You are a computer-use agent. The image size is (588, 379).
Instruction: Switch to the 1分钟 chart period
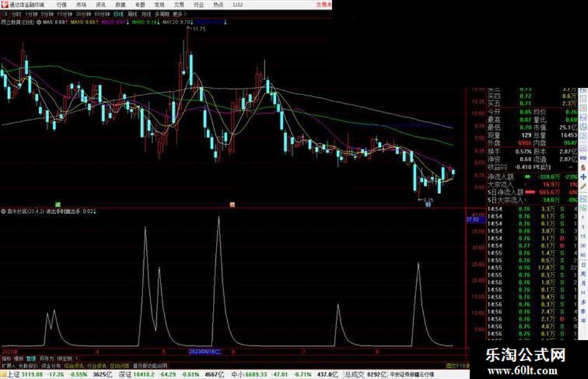31,14
